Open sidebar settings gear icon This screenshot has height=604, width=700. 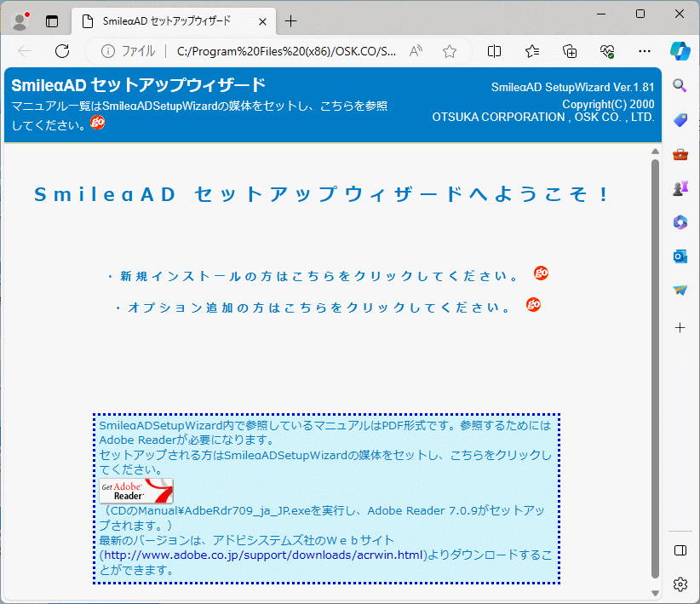pos(680,584)
